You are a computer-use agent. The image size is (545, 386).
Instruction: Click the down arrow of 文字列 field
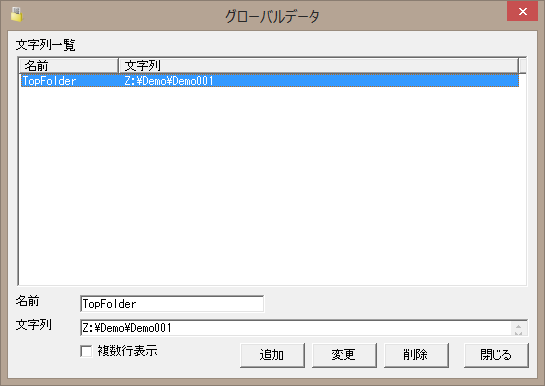click(x=519, y=333)
